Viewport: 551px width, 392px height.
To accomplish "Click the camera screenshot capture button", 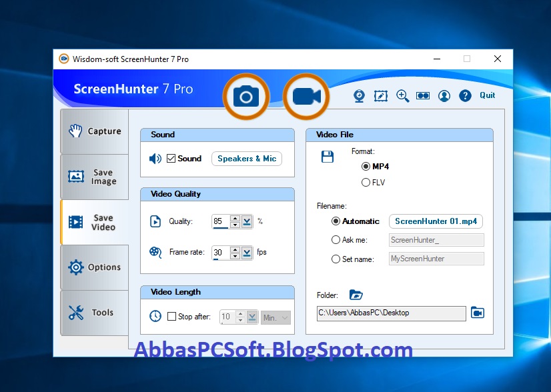I will [246, 97].
